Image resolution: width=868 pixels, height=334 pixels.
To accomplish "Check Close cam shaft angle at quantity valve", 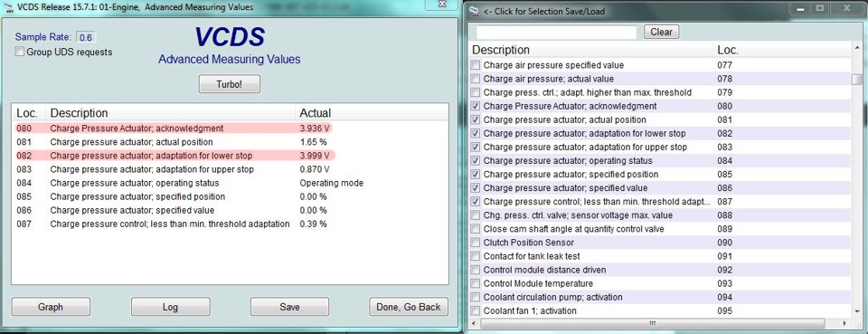I will [475, 229].
